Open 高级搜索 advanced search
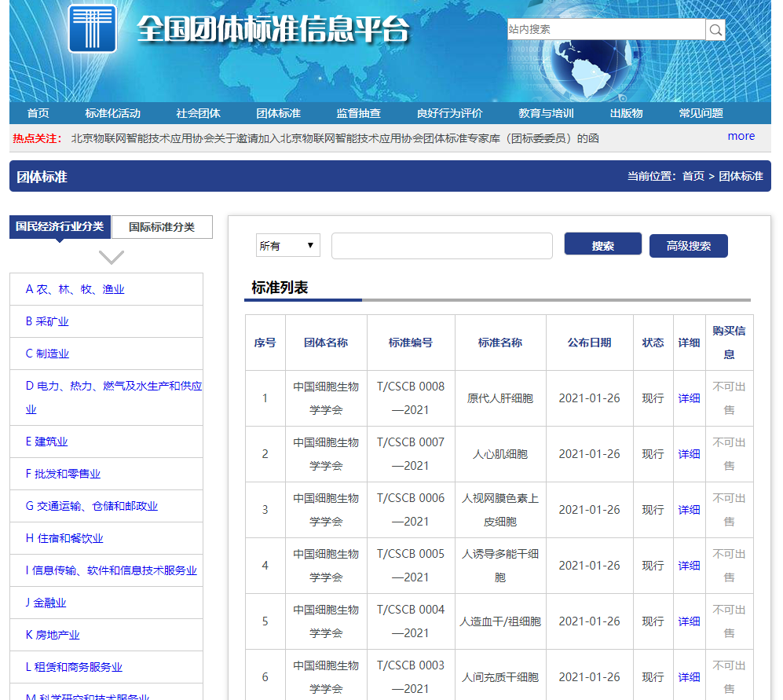The image size is (783, 700). [x=688, y=246]
